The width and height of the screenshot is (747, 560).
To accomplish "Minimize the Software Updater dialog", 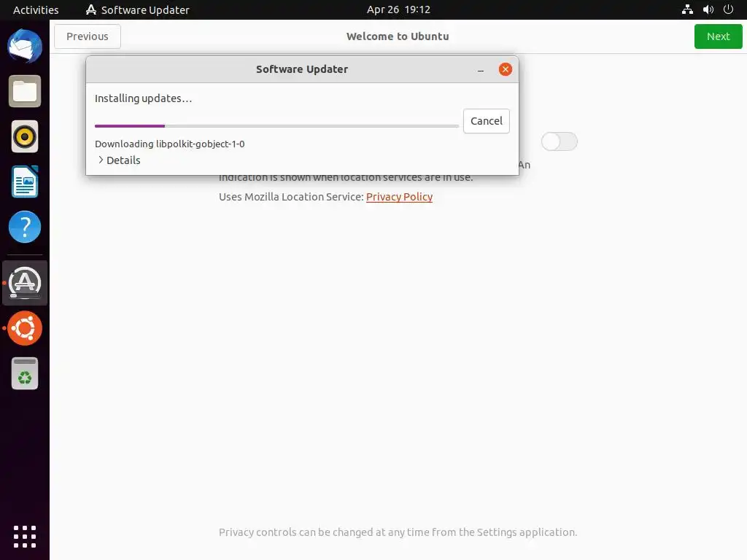I will [481, 69].
